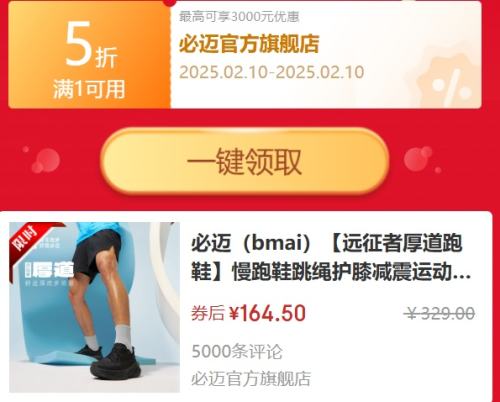
Task: Click 最高可享3000元优惠 text on the coupon
Action: coord(239,17)
